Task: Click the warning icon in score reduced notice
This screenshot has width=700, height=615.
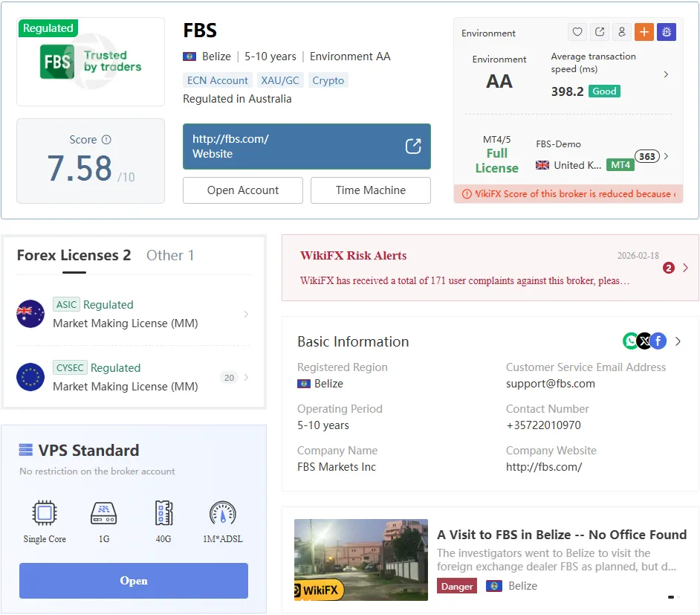Action: click(467, 194)
